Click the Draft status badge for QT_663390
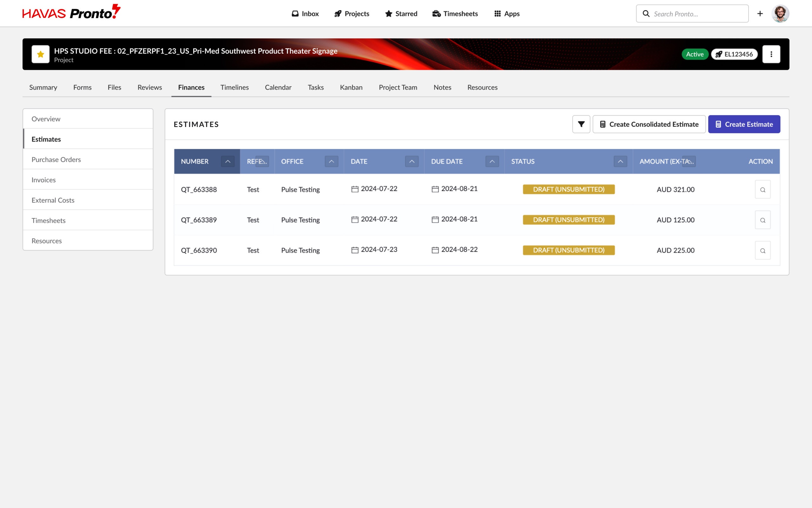 click(x=569, y=250)
